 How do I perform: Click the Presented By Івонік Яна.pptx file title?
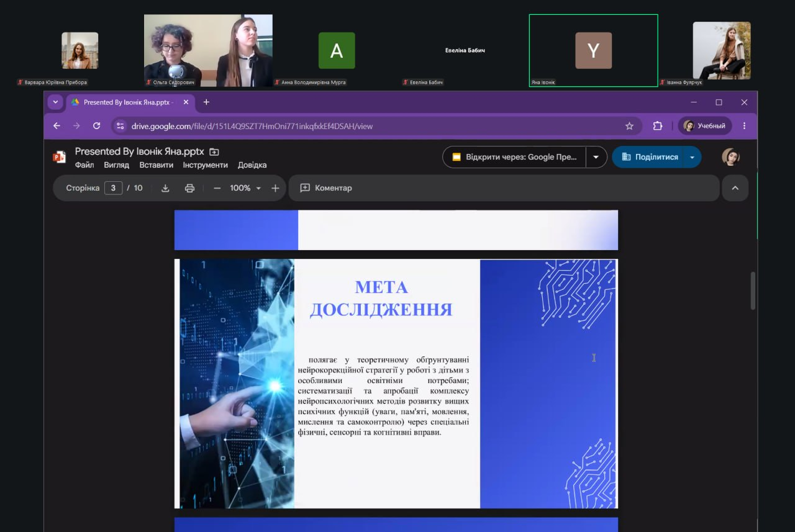click(139, 151)
